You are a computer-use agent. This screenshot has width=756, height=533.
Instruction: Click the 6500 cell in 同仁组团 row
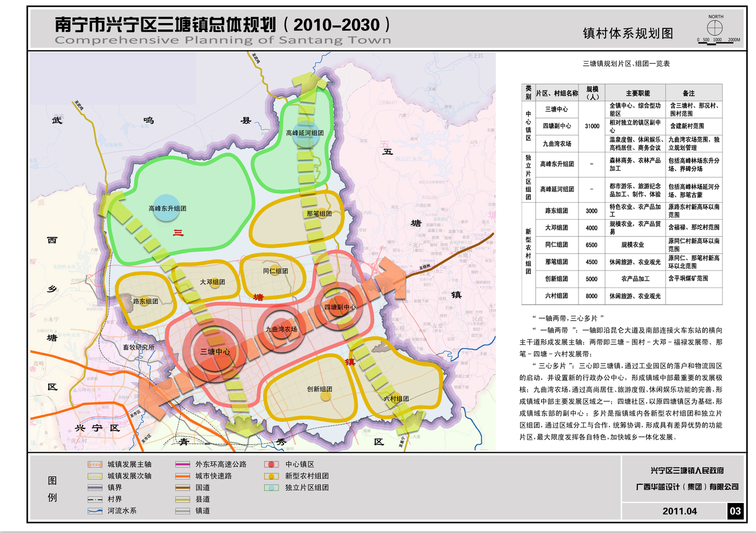[x=592, y=245]
